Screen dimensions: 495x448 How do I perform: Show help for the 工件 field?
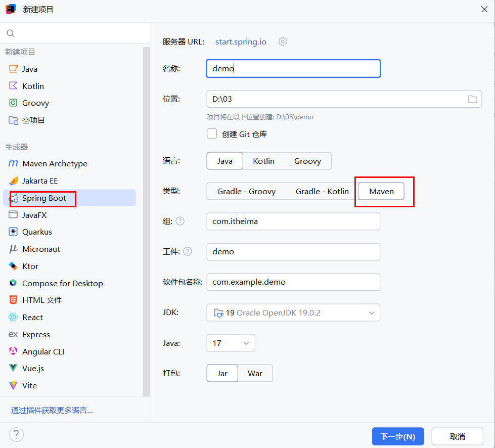click(188, 251)
